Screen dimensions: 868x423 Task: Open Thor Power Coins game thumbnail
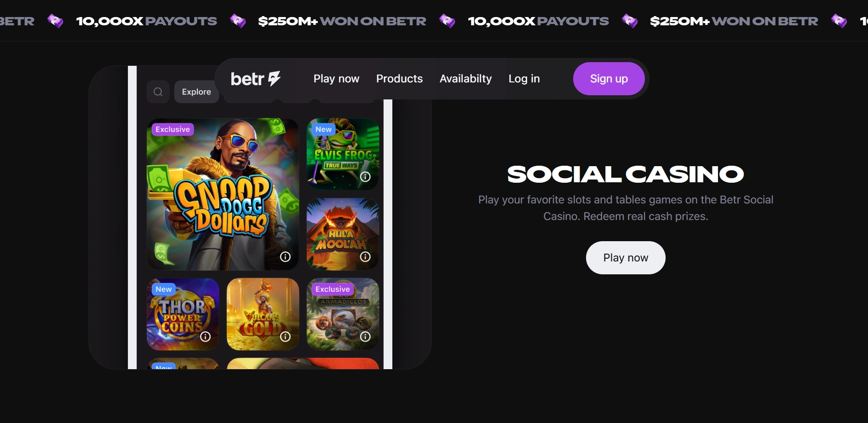coord(183,314)
